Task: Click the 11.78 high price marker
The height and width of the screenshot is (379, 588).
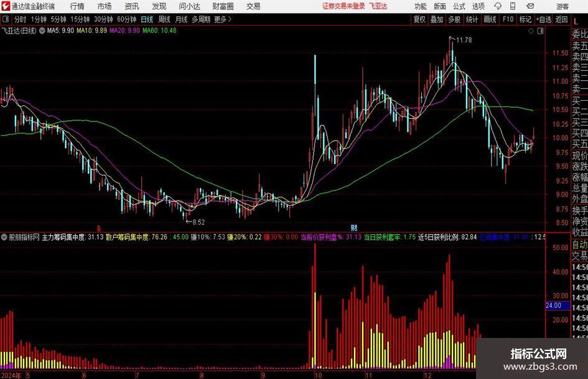Action: [x=464, y=40]
